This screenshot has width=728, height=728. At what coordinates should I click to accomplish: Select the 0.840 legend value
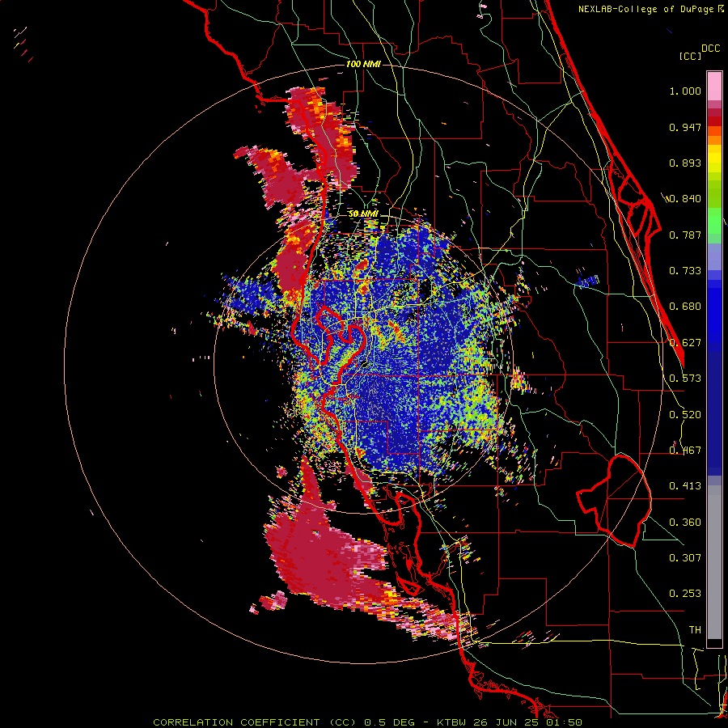coord(685,199)
